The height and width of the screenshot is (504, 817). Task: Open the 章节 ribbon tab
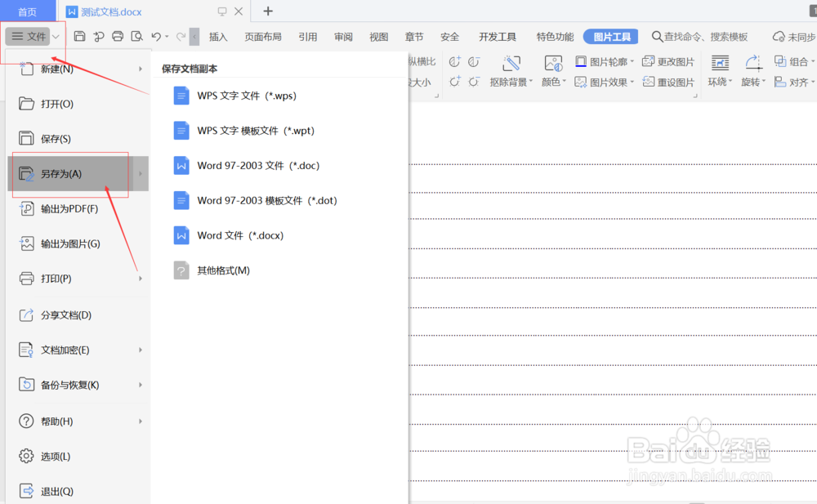click(x=414, y=37)
